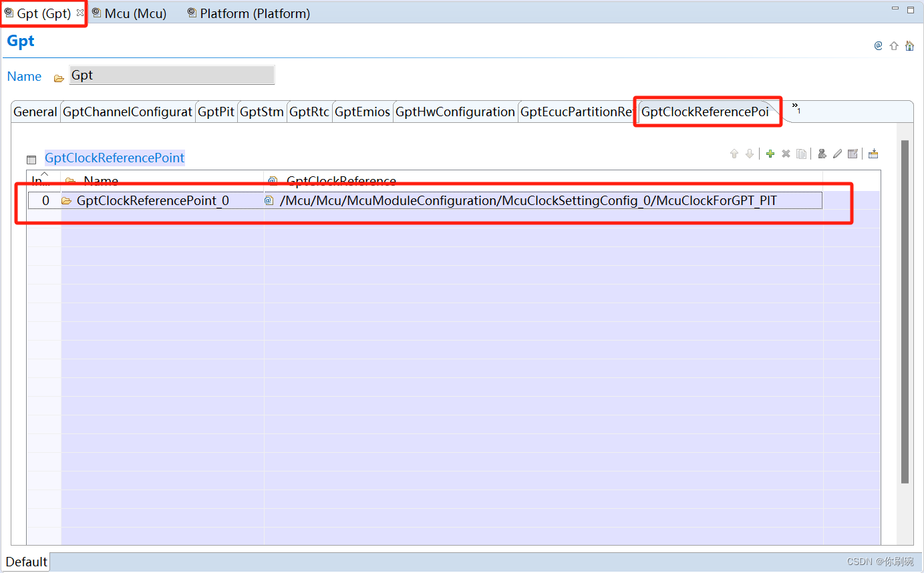
Task: Click table icon left of GptClockReferencePoint heading
Action: tap(31, 160)
